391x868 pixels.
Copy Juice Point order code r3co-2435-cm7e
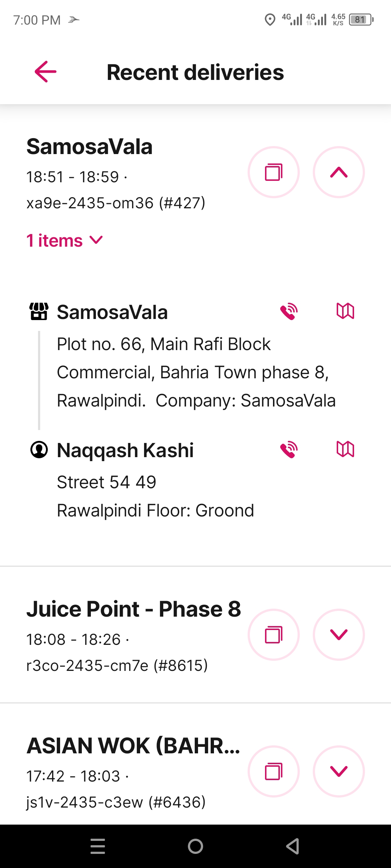pos(274,635)
